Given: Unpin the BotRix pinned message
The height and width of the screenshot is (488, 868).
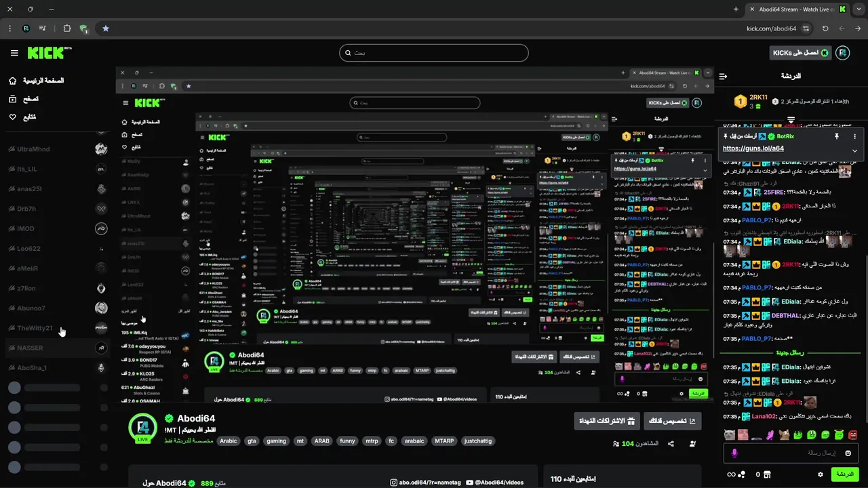Looking at the screenshot, I should pos(836,136).
